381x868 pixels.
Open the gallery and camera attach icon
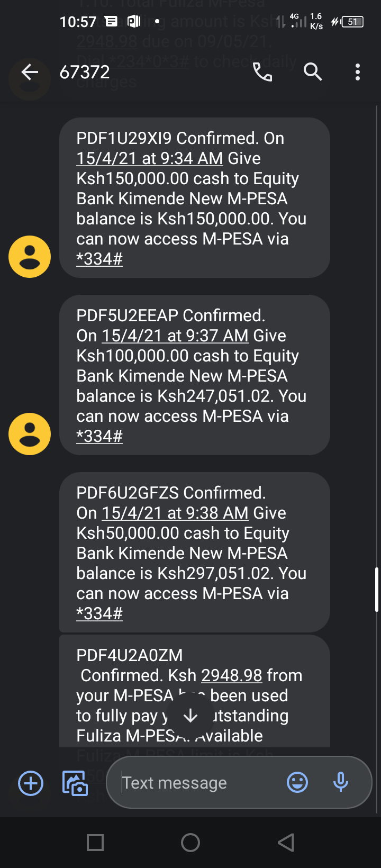pos(75,783)
